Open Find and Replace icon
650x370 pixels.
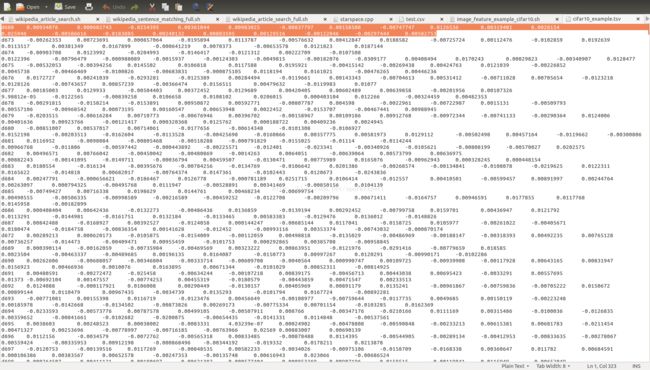tap(210, 7)
